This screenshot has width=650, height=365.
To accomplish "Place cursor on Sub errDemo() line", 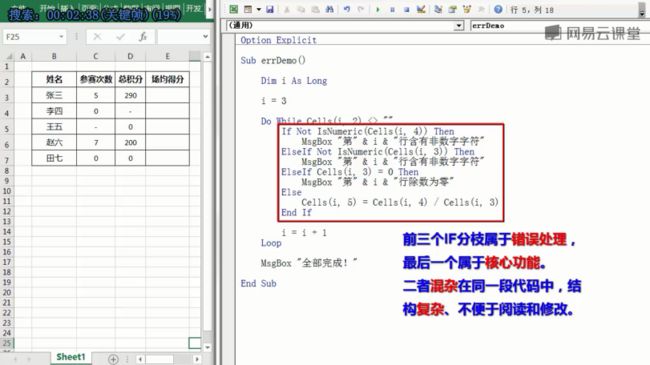I will click(273, 61).
